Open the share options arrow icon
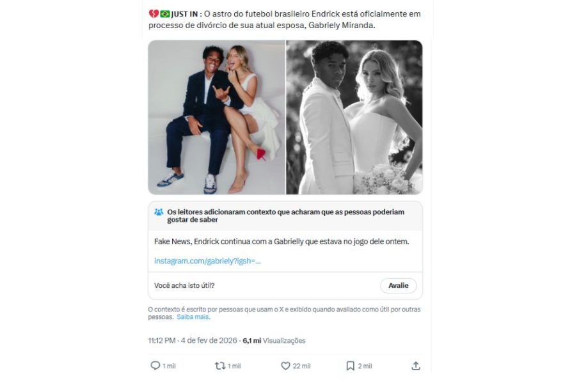 [x=416, y=366]
